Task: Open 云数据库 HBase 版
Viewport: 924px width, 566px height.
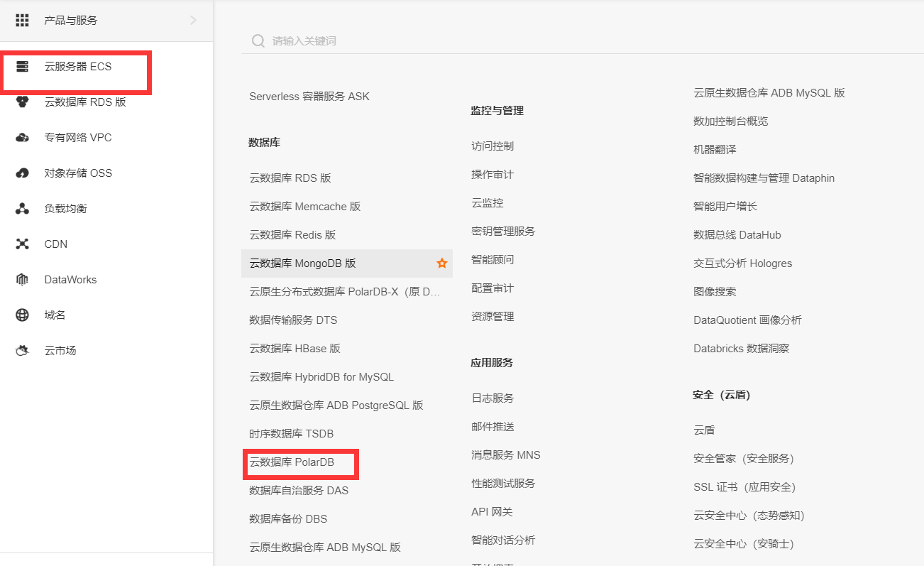Action: 295,349
